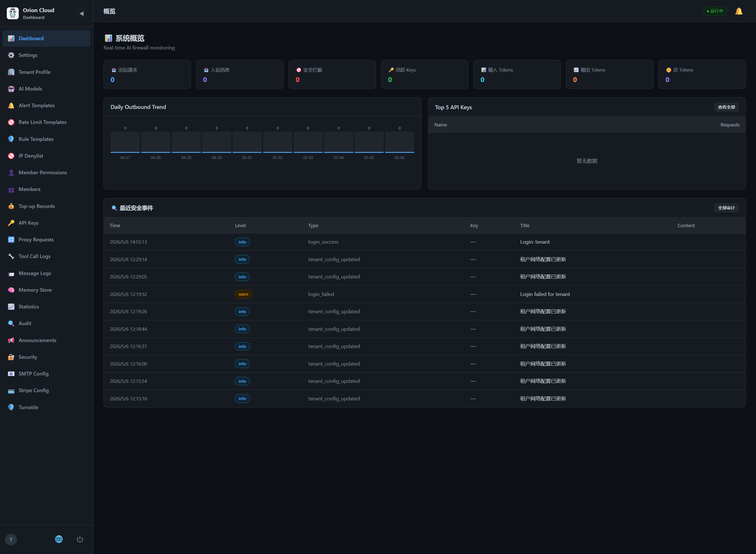Viewport: 756px width, 554px height.
Task: Click tenant_config_updated at 12:16:00 row
Action: pyautogui.click(x=334, y=364)
